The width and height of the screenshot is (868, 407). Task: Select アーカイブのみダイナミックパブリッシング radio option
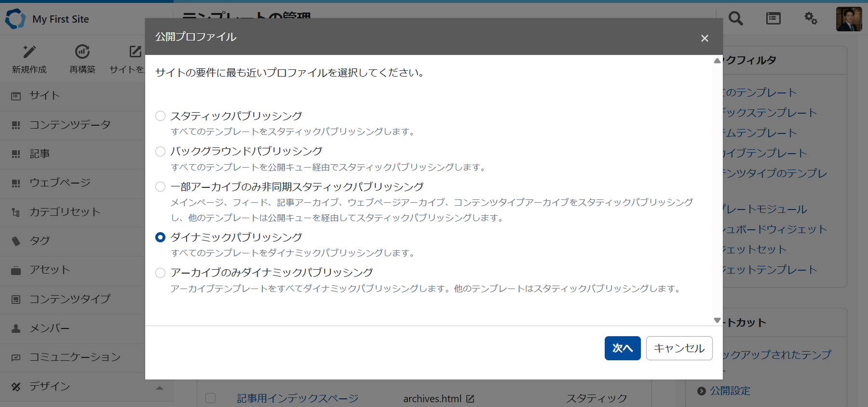(161, 273)
